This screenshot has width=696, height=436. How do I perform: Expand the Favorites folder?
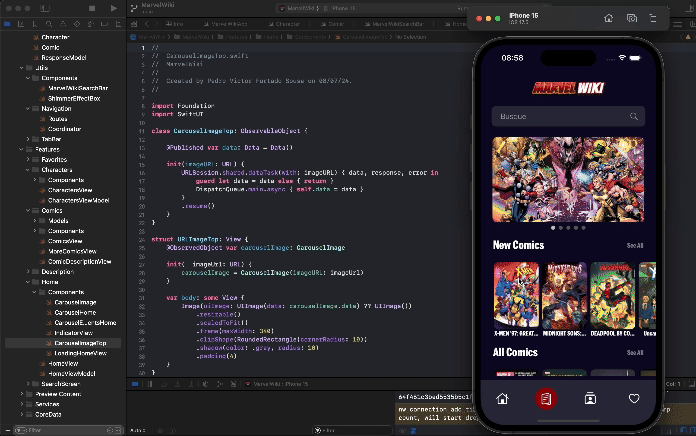(28, 159)
